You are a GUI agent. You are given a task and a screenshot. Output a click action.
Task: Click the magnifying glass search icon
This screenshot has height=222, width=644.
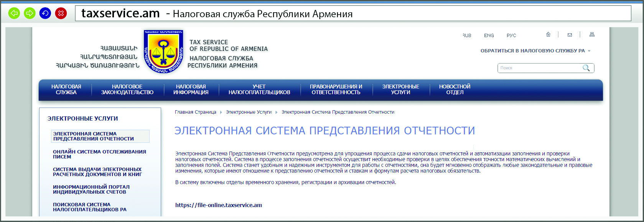pos(586,68)
